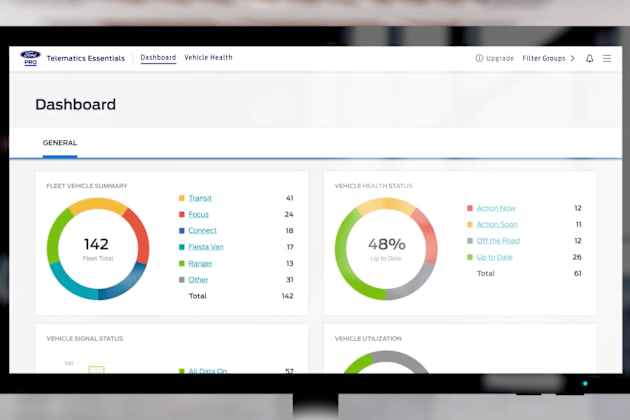Viewport: 630px width, 420px height.
Task: Click the Upgrade link
Action: point(500,58)
